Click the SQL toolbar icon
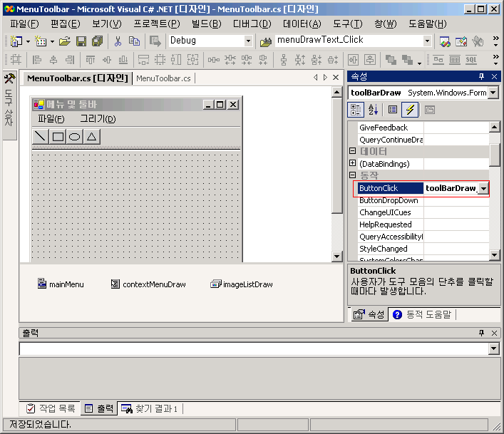 click(x=471, y=60)
